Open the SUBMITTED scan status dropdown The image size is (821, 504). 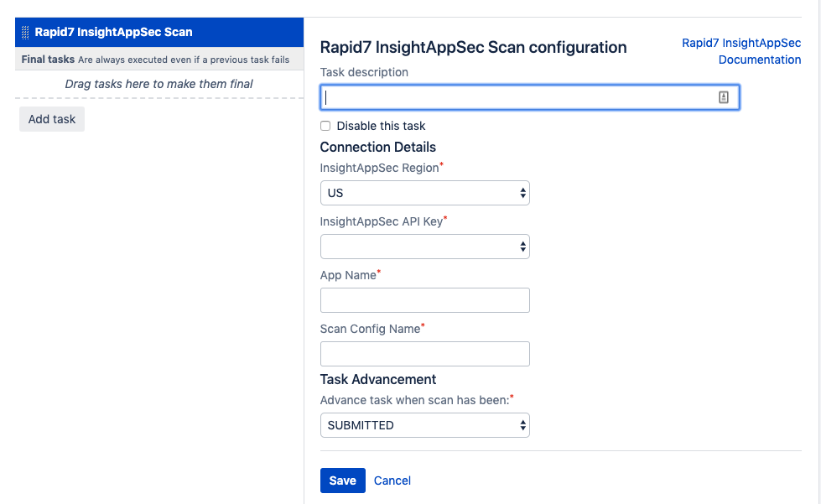pyautogui.click(x=424, y=425)
